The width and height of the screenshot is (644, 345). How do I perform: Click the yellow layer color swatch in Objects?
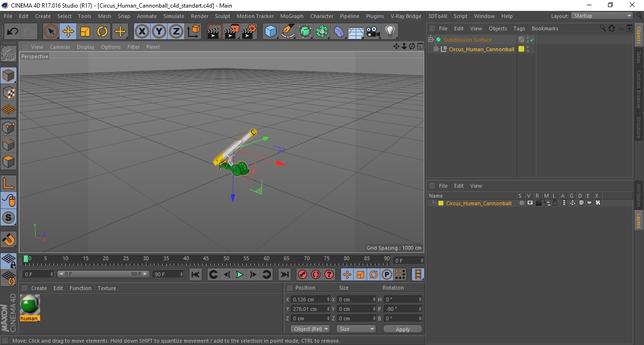[x=521, y=49]
